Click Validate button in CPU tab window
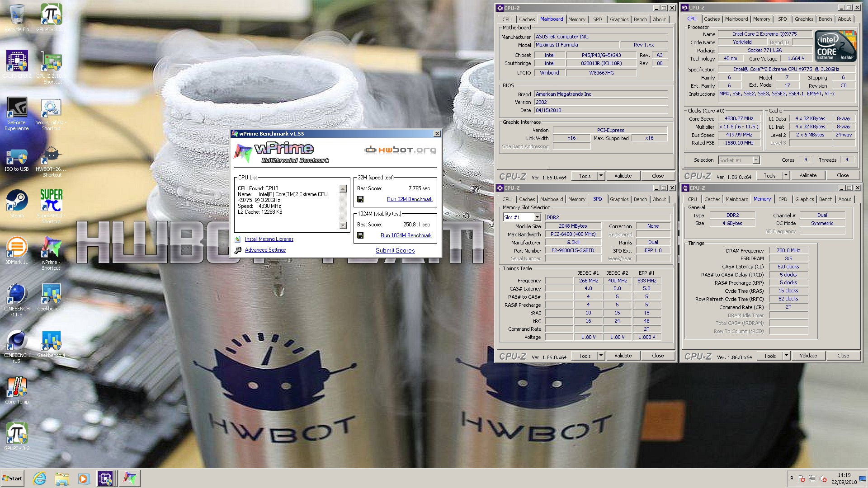 point(808,175)
